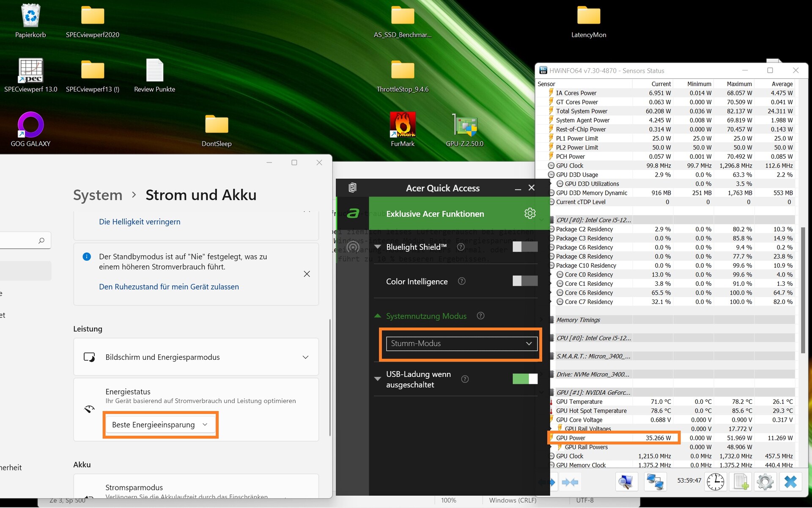Select Memory Timings section header
Screen dimensions: 812x508
(x=672, y=320)
